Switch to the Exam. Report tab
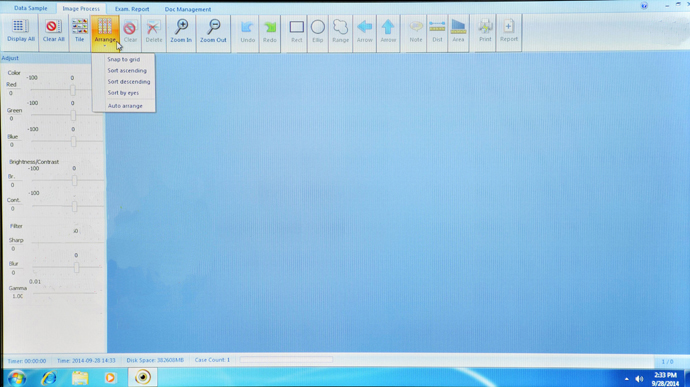The image size is (690, 387). pyautogui.click(x=132, y=9)
